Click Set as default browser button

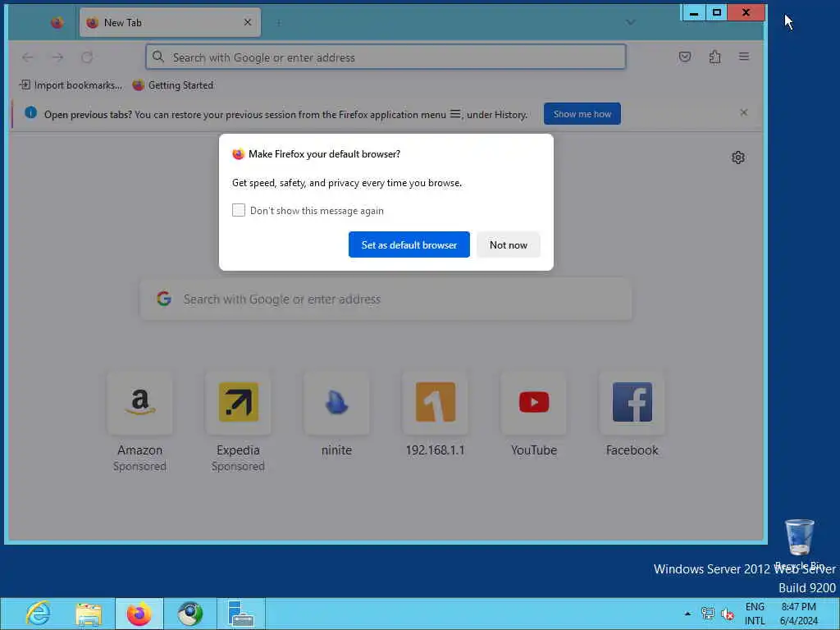(409, 244)
